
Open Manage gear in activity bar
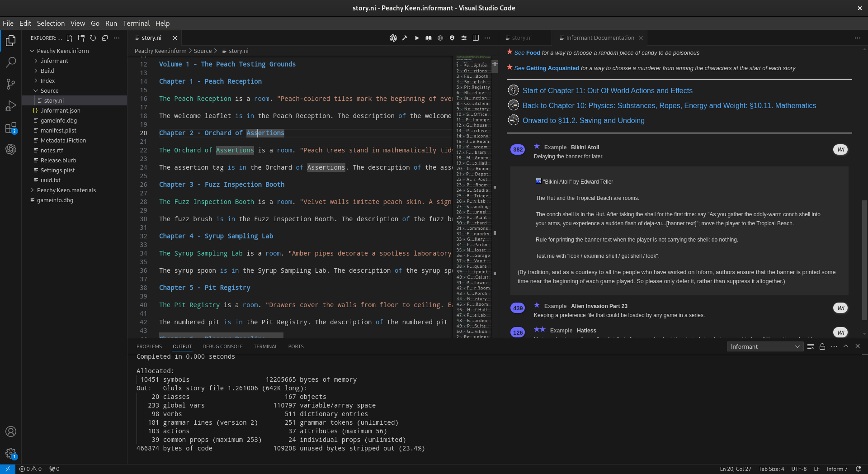click(x=11, y=453)
